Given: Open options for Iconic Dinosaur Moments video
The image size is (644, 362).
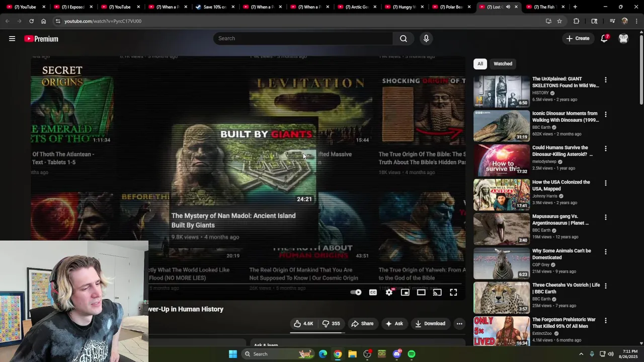Looking at the screenshot, I should (x=606, y=114).
